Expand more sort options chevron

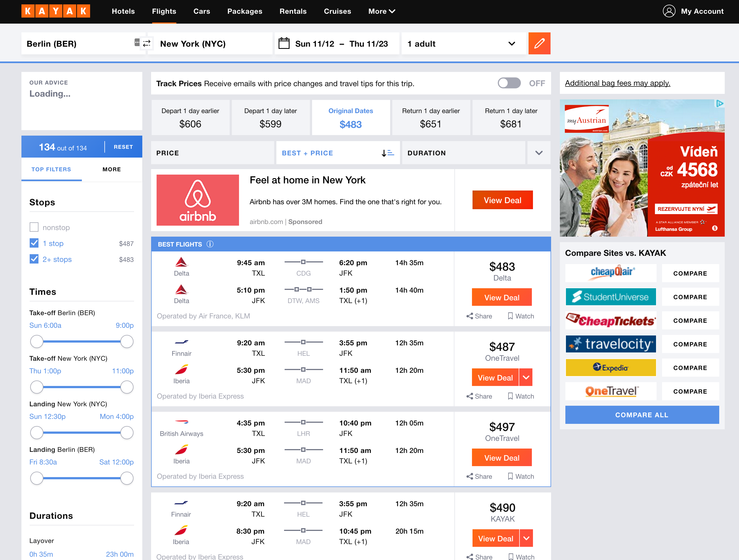[538, 153]
